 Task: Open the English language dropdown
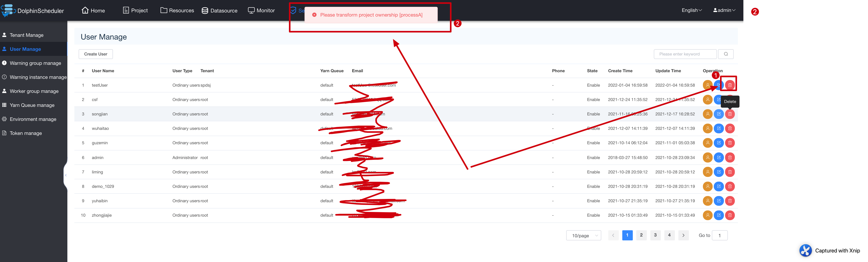(691, 10)
